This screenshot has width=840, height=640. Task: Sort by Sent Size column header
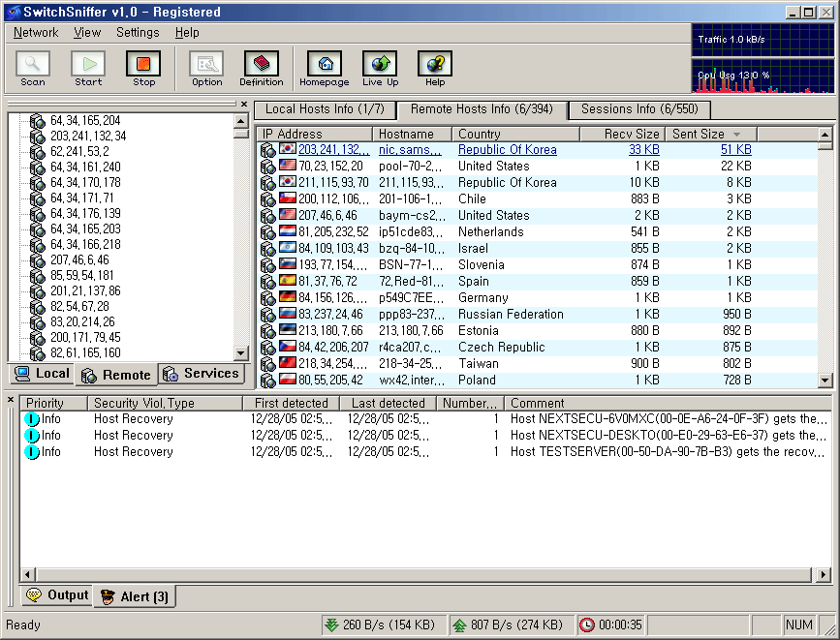pos(711,134)
